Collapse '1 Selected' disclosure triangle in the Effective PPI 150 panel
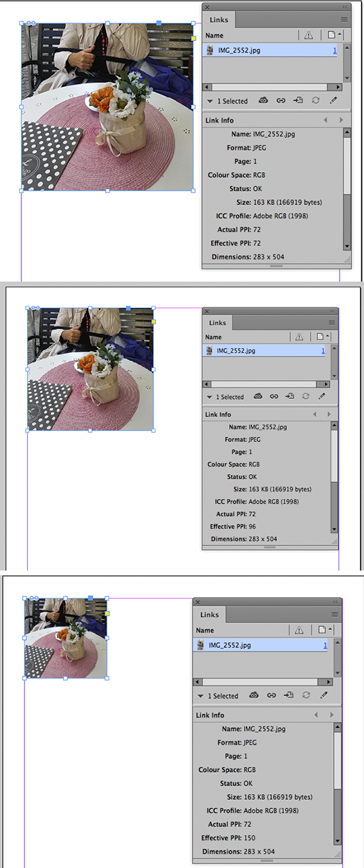 point(200,696)
